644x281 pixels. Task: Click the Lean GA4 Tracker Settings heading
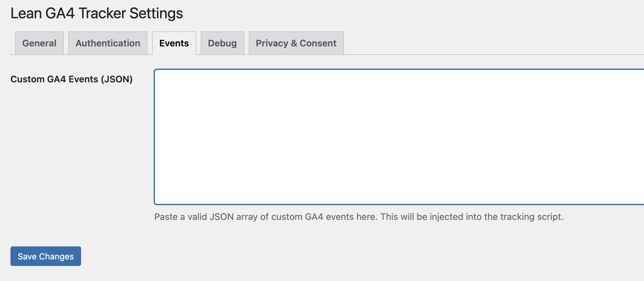pos(97,13)
